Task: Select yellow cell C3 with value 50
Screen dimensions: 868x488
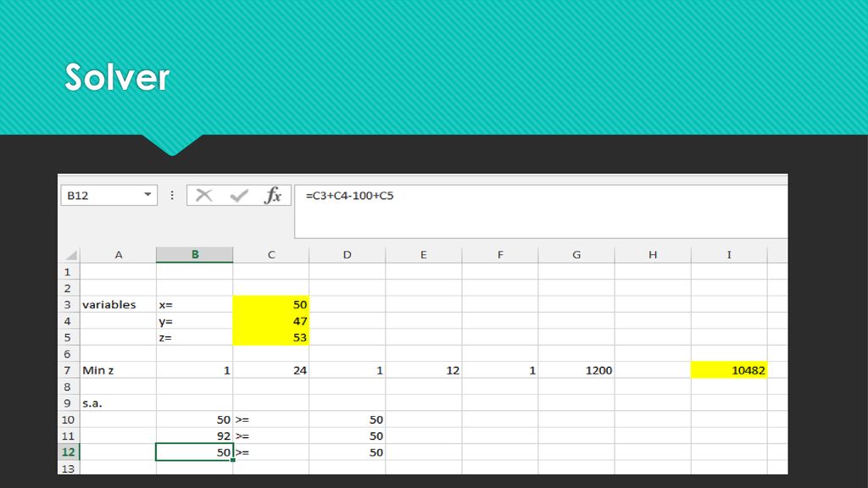Action: [x=270, y=304]
